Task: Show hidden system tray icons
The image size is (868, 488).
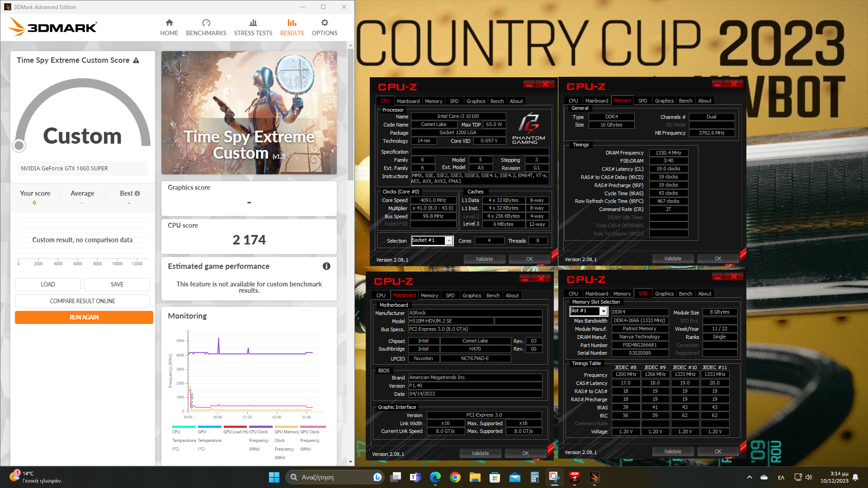Action: tap(750, 477)
